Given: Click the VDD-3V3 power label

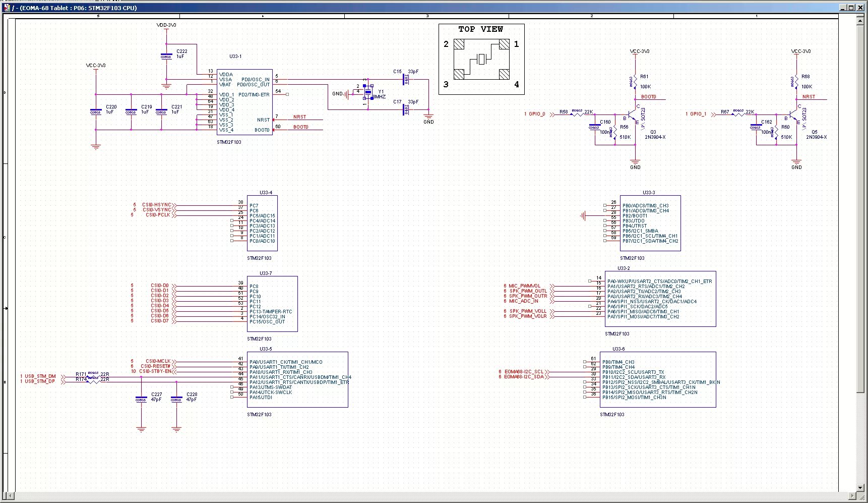Looking at the screenshot, I should click(x=166, y=25).
